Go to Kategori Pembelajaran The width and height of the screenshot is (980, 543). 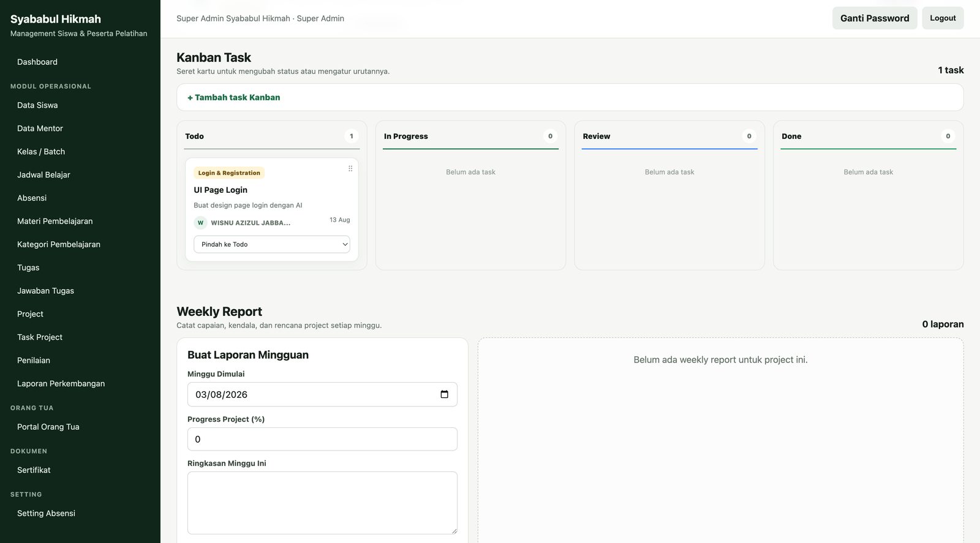(x=59, y=244)
